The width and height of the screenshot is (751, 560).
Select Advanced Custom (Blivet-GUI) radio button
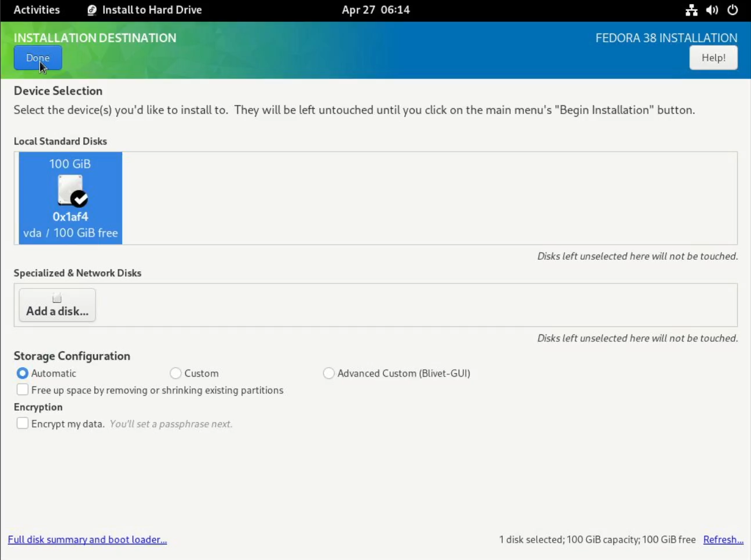(x=329, y=373)
